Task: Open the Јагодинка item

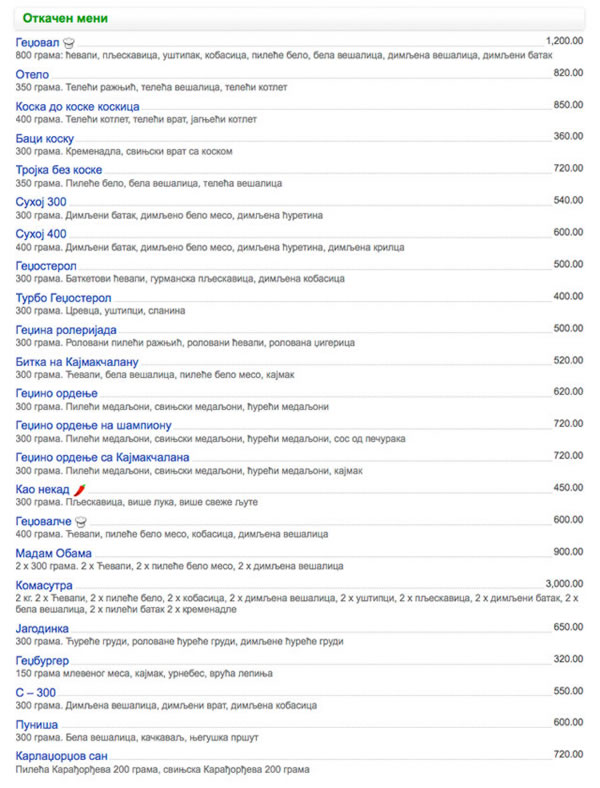Action: click(42, 629)
